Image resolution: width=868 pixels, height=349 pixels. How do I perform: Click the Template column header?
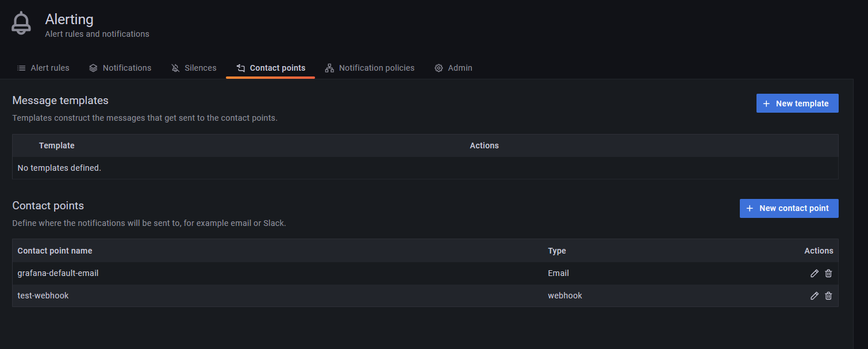[x=57, y=145]
